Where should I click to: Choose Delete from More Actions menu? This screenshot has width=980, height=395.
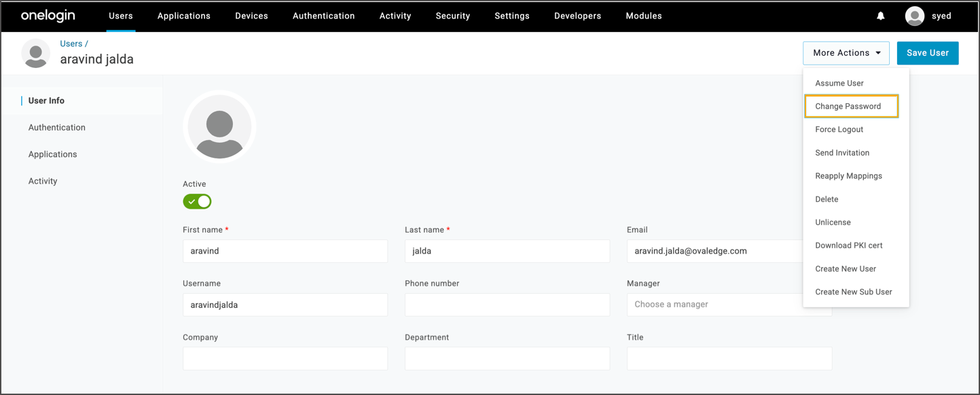pyautogui.click(x=827, y=199)
